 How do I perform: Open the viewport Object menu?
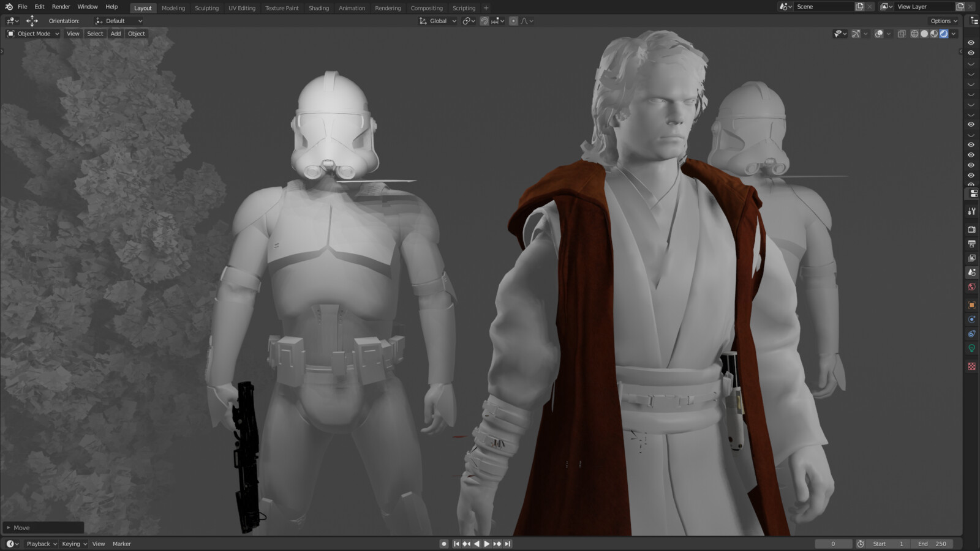click(137, 34)
